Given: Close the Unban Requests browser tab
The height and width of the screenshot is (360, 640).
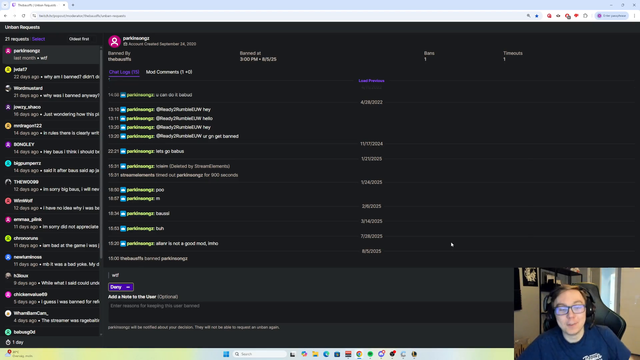Looking at the screenshot, I should click(x=64, y=5).
